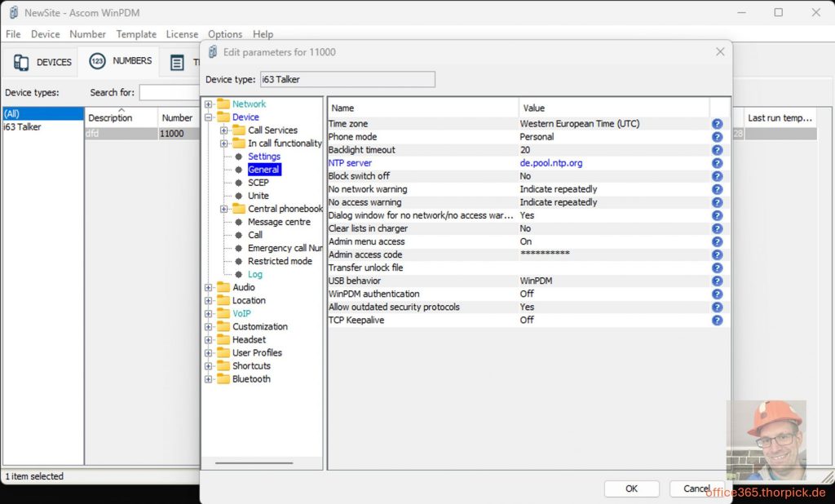Click the Cancel button
835x504 pixels.
point(696,489)
